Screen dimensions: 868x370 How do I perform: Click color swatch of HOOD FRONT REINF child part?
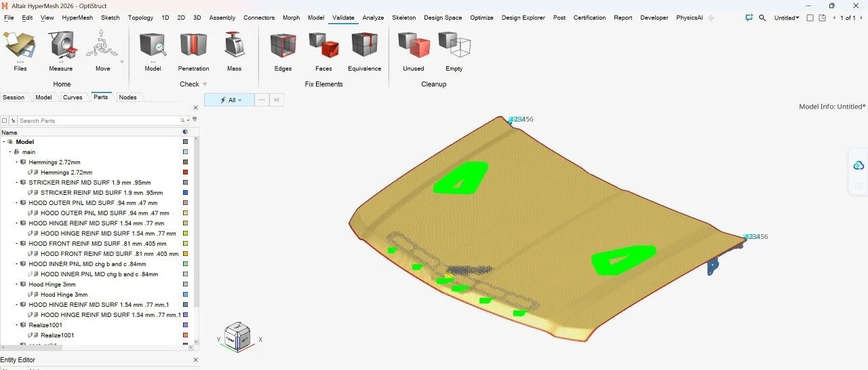coord(185,254)
